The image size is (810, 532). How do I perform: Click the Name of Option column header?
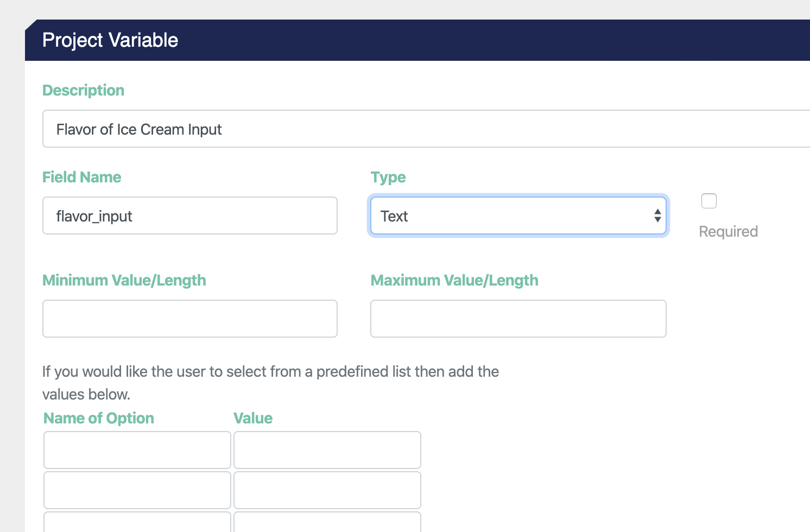(98, 418)
